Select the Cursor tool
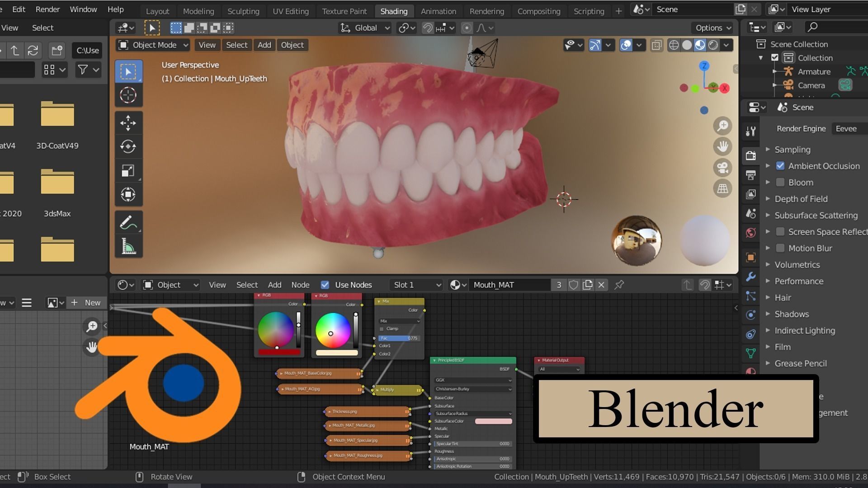Image resolution: width=868 pixels, height=488 pixels. click(128, 95)
